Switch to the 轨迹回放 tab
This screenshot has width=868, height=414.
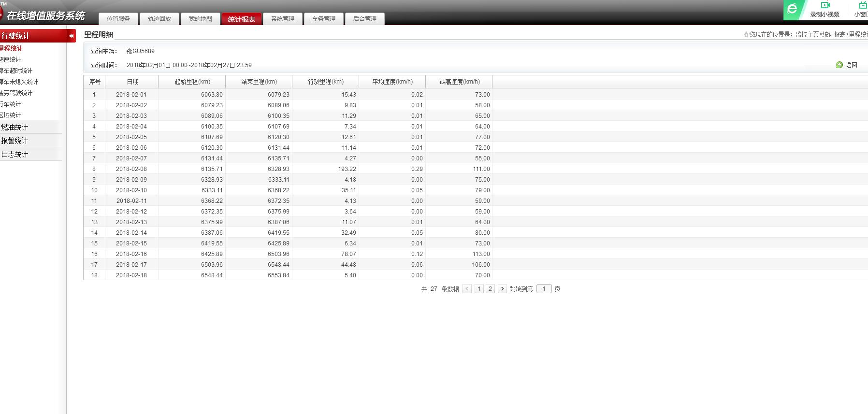(159, 19)
